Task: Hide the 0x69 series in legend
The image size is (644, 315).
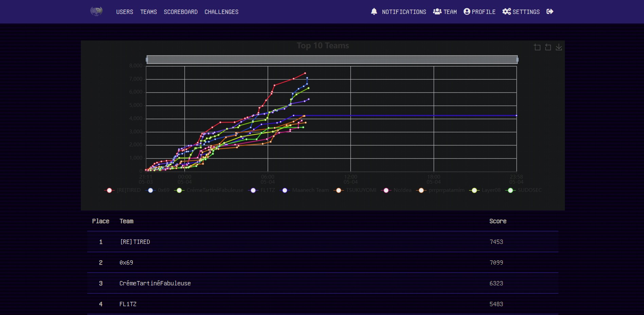Action: [x=158, y=190]
